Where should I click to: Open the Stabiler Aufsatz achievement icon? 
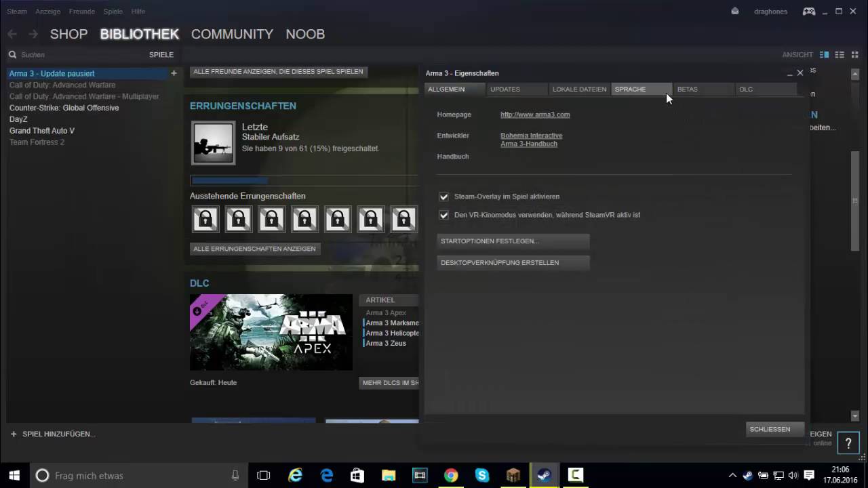[214, 143]
